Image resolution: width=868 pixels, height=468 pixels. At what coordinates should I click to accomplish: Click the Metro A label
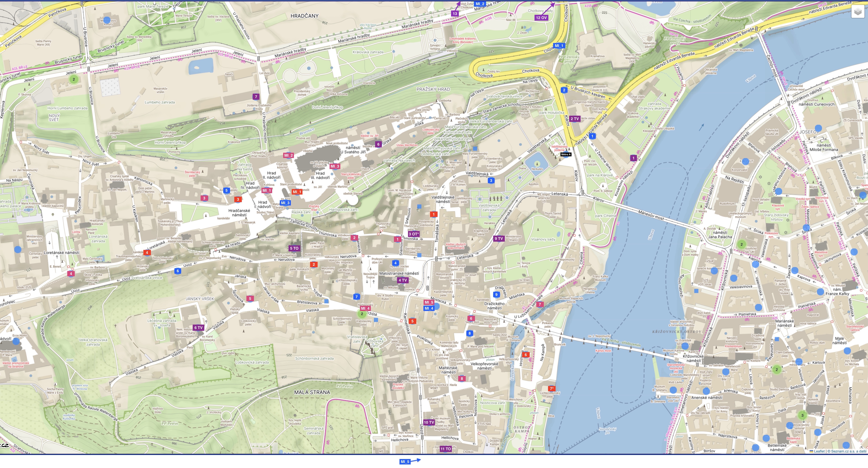tap(566, 154)
